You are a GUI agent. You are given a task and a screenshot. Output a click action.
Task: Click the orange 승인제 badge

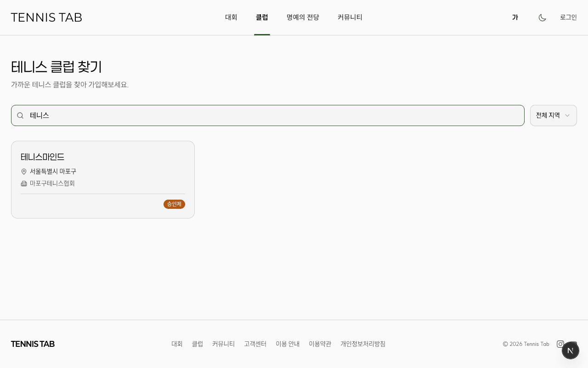(x=174, y=204)
